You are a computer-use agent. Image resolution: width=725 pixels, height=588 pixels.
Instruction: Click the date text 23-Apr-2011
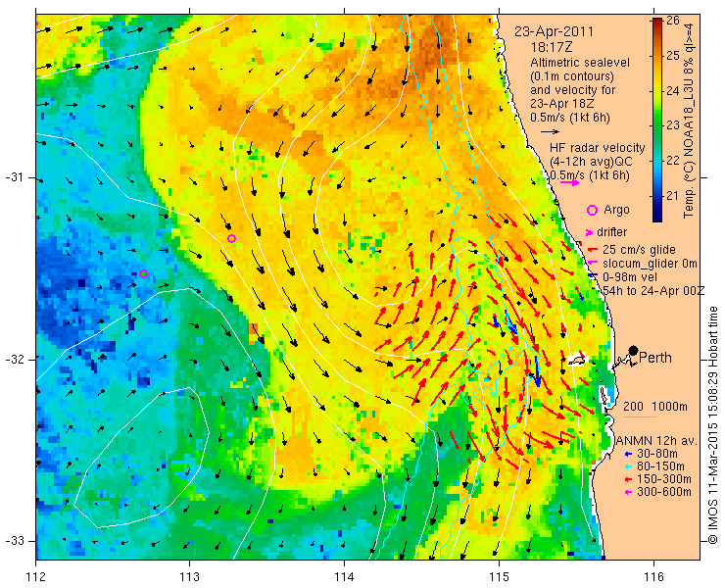554,31
